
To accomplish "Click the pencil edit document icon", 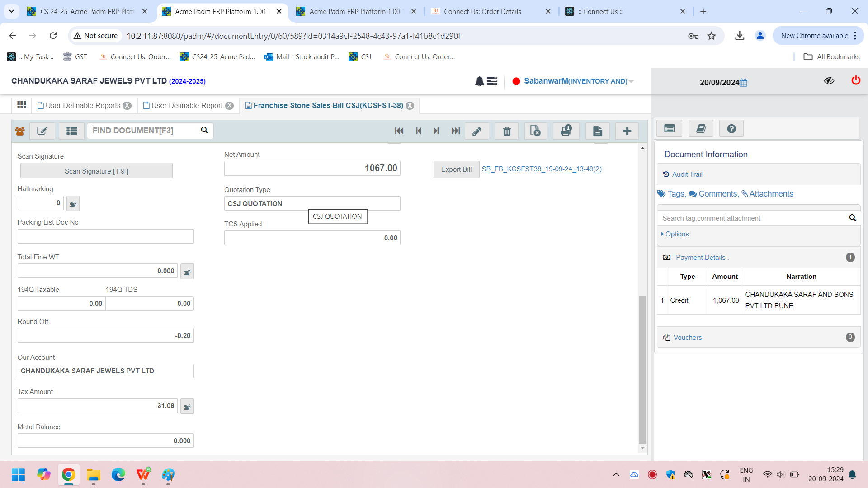I will point(477,131).
